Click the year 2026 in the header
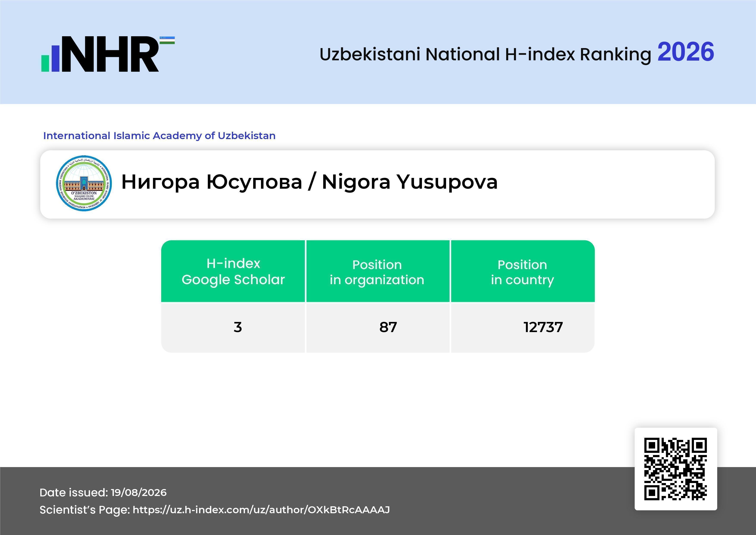The width and height of the screenshot is (756, 535). 686,52
